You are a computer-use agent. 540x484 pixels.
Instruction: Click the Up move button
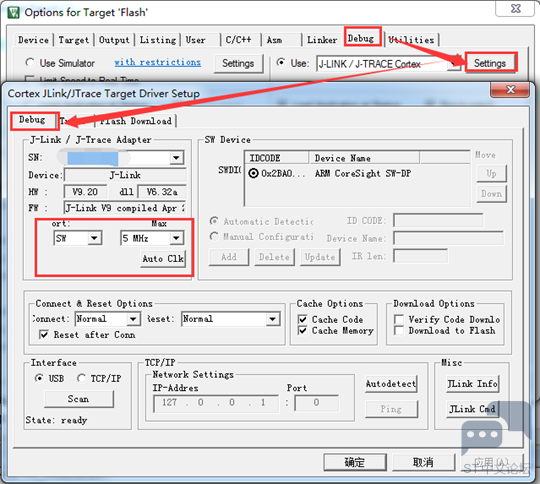point(491,173)
